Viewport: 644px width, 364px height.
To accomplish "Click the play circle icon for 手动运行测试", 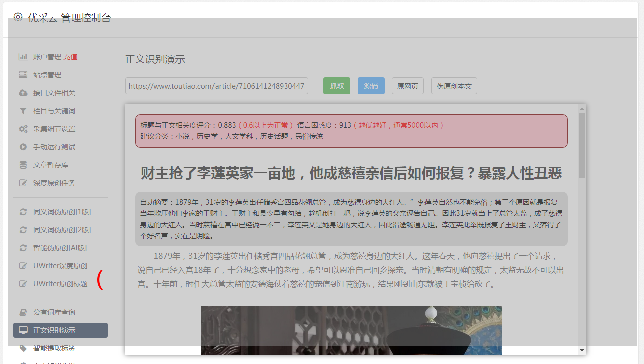I will pyautogui.click(x=23, y=147).
